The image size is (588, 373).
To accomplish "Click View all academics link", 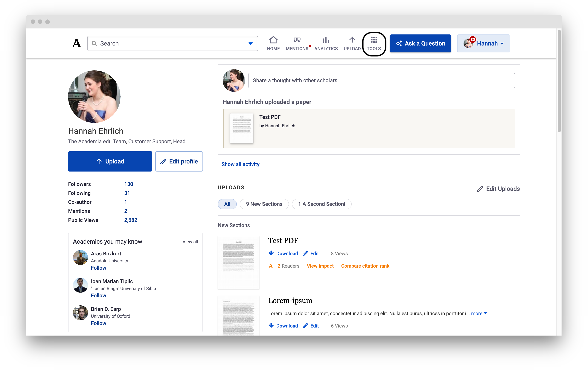I will (190, 242).
